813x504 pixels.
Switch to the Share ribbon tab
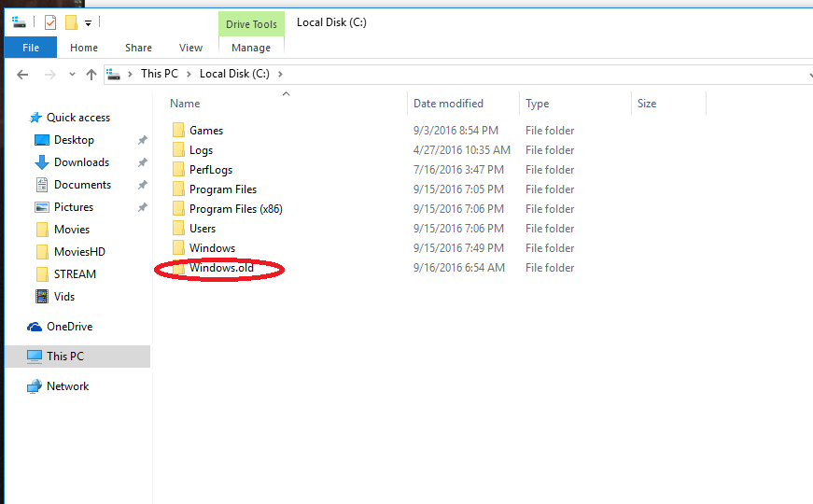coord(138,48)
